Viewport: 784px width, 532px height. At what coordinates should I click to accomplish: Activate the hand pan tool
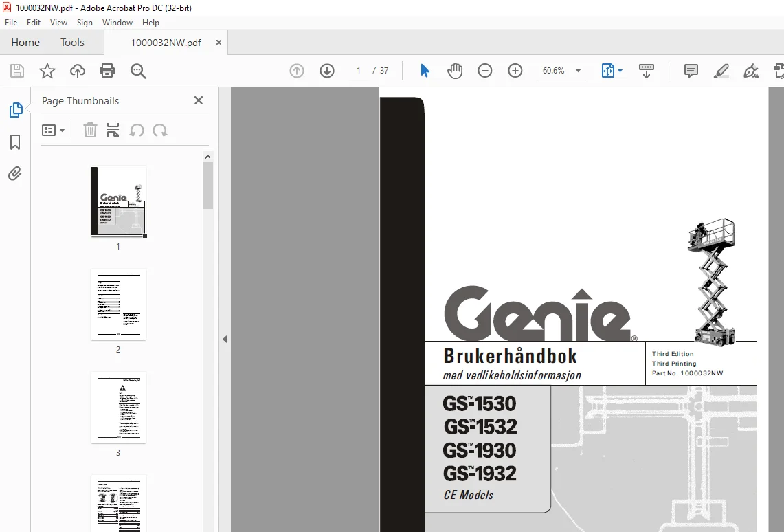454,71
